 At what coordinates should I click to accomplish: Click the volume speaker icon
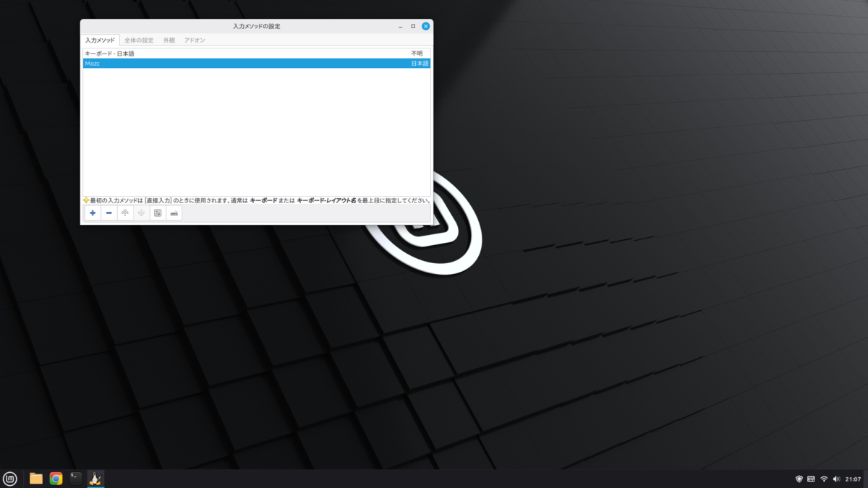coord(835,479)
